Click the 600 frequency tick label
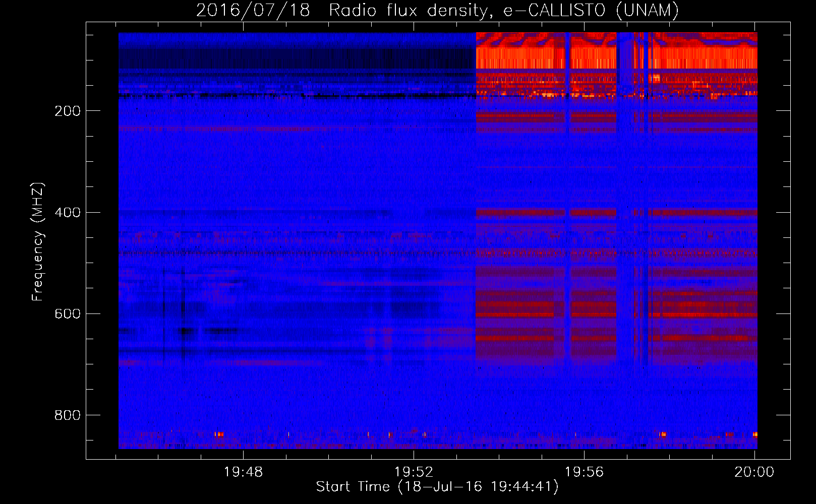The width and height of the screenshot is (816, 504). [x=67, y=314]
